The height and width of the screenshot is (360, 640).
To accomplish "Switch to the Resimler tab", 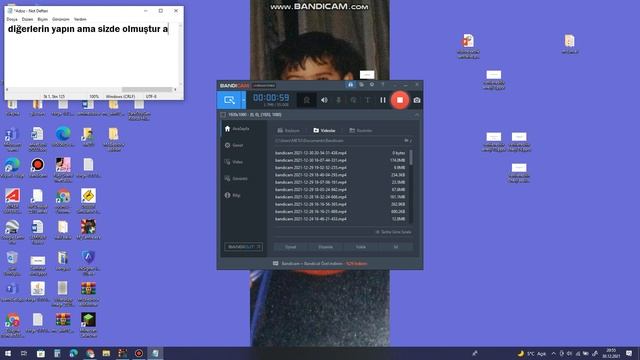I will [x=361, y=131].
